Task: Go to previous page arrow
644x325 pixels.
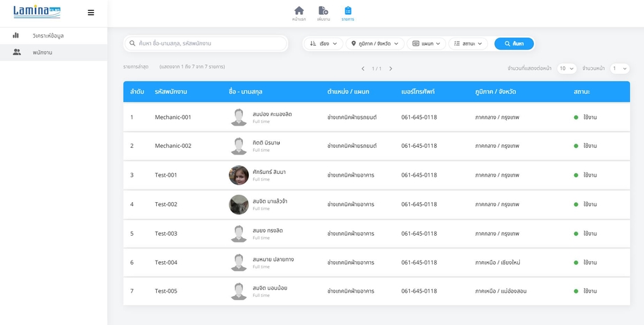Action: tap(363, 68)
